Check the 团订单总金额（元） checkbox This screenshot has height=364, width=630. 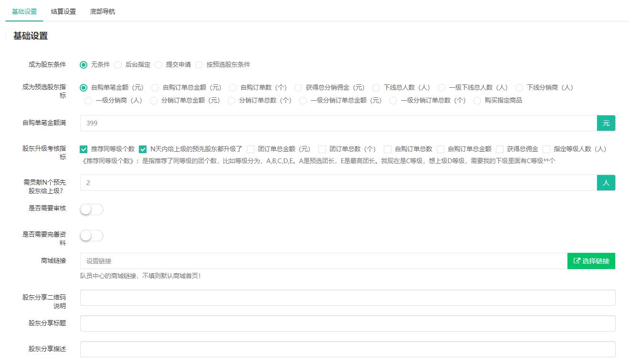pyautogui.click(x=251, y=149)
